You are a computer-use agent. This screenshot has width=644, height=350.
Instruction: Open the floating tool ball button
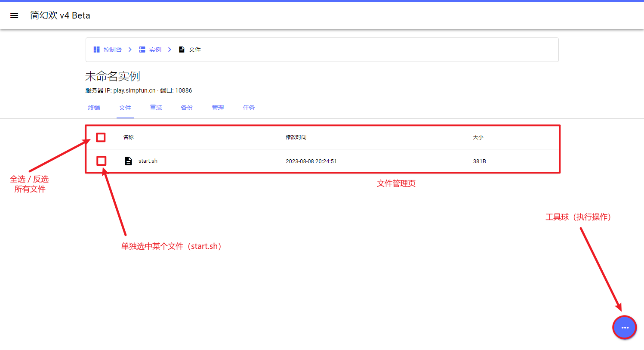(x=625, y=328)
